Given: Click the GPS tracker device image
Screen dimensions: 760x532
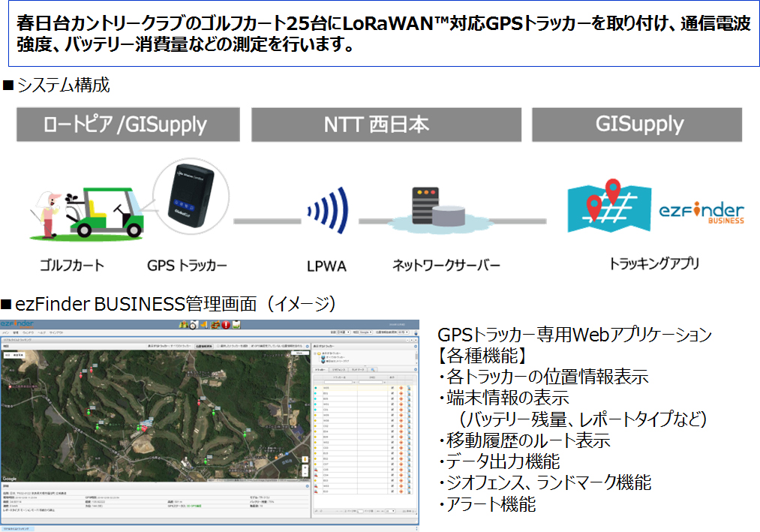Looking at the screenshot, I should tap(191, 197).
